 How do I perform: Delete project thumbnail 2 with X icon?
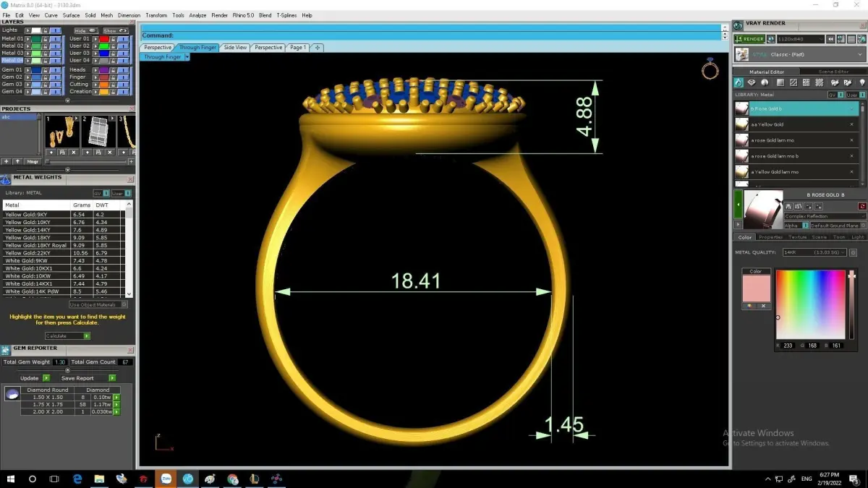click(109, 153)
